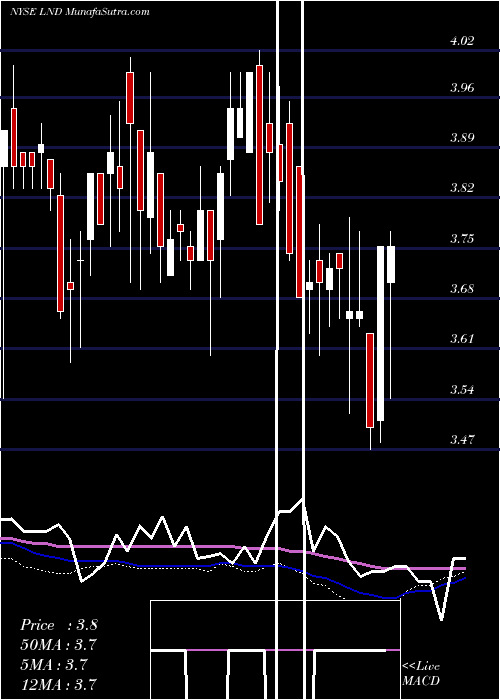This screenshot has width=500, height=700.
Task: Click the Price : 3.8 readout
Action: pos(58,625)
